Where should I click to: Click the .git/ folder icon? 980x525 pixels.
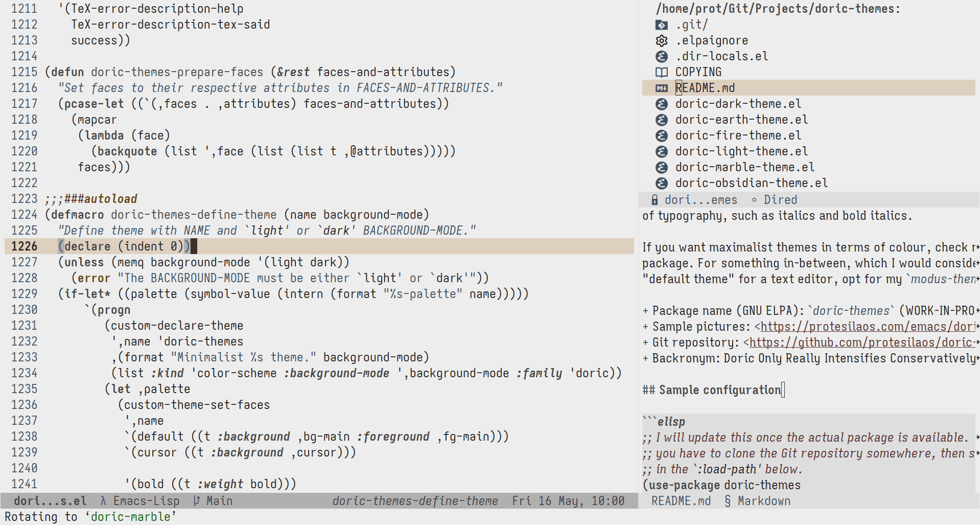(662, 25)
